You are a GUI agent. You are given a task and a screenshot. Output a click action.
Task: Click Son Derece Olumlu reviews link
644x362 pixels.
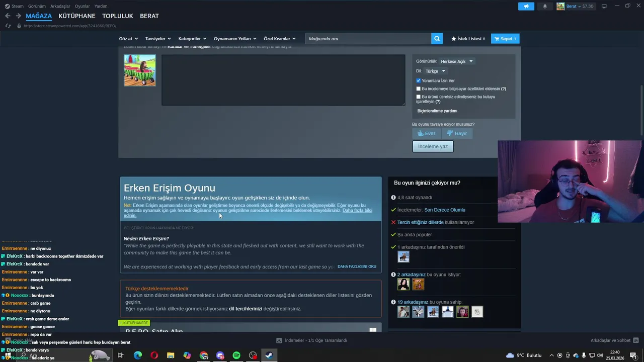point(445,210)
